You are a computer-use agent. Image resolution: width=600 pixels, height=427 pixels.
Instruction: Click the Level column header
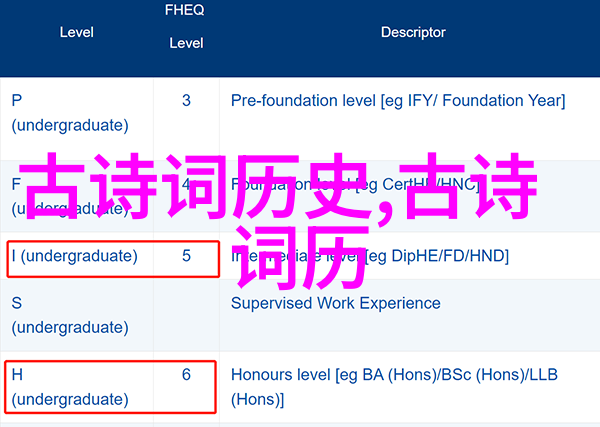(77, 33)
